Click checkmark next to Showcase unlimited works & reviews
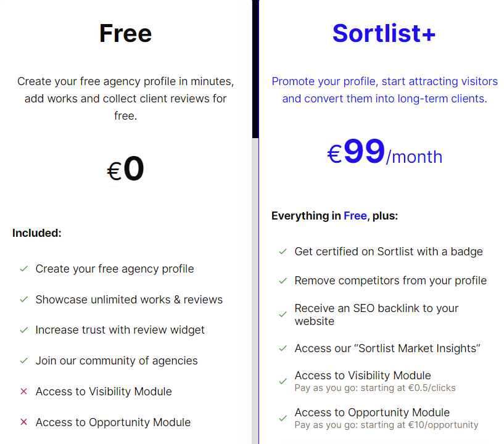 pos(24,300)
